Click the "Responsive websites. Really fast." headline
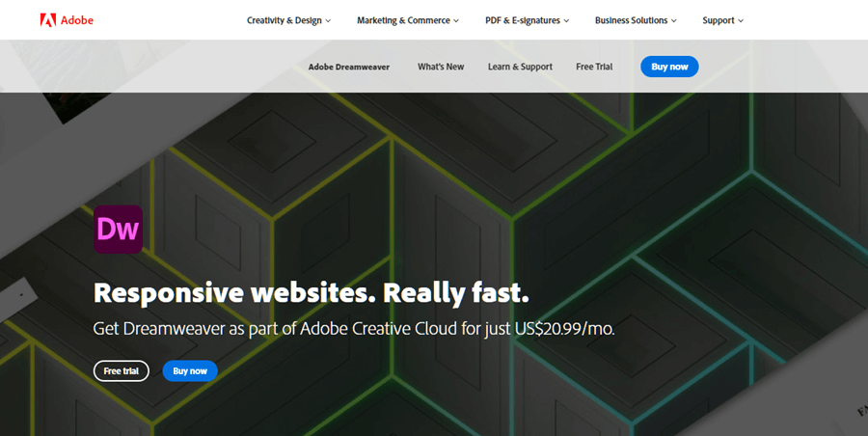The width and height of the screenshot is (868, 436). point(311,292)
